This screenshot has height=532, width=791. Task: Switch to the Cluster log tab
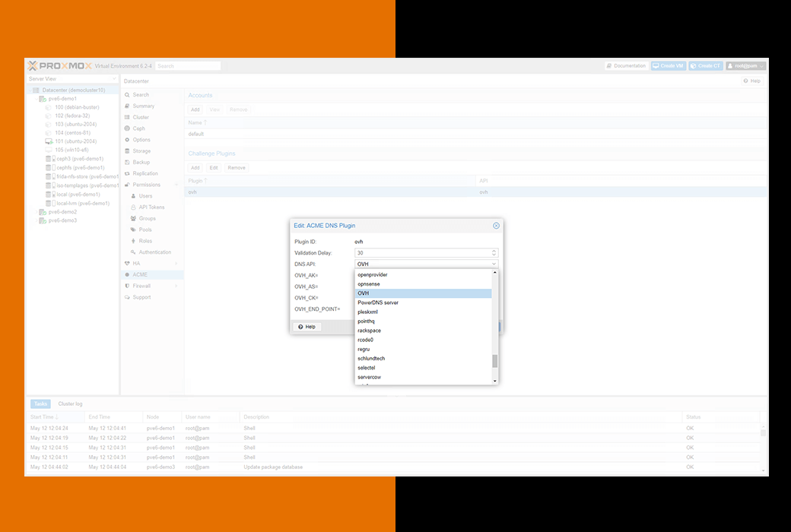(x=70, y=404)
